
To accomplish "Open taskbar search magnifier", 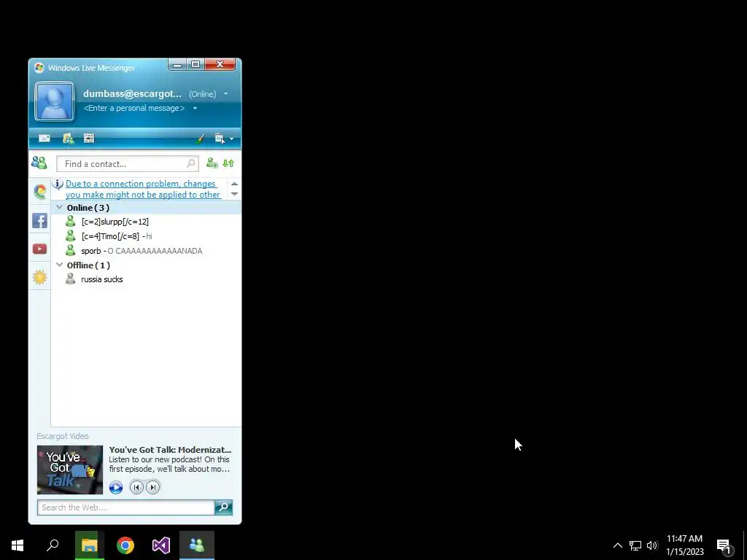I will (53, 545).
